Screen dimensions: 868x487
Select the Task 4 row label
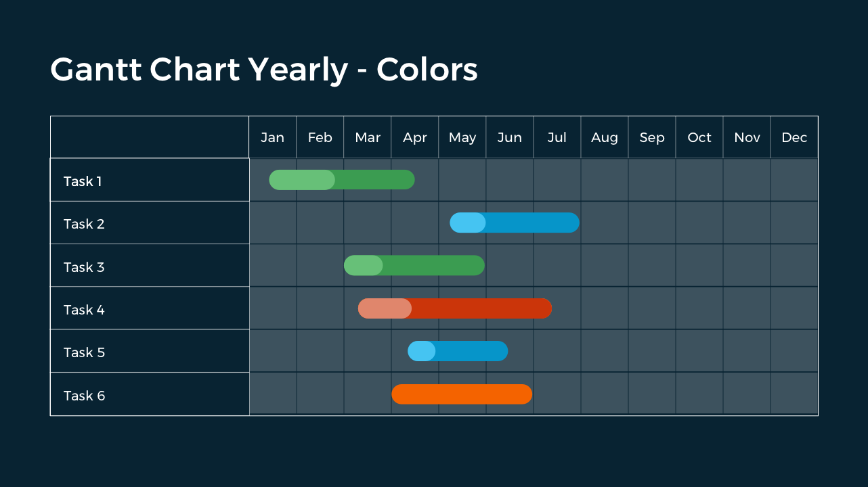pyautogui.click(x=84, y=310)
